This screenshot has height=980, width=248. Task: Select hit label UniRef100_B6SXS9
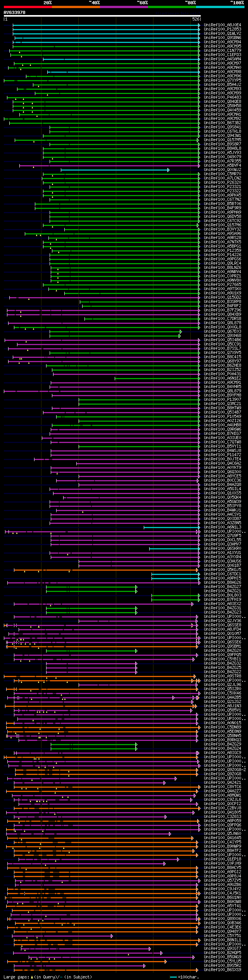[222, 970]
